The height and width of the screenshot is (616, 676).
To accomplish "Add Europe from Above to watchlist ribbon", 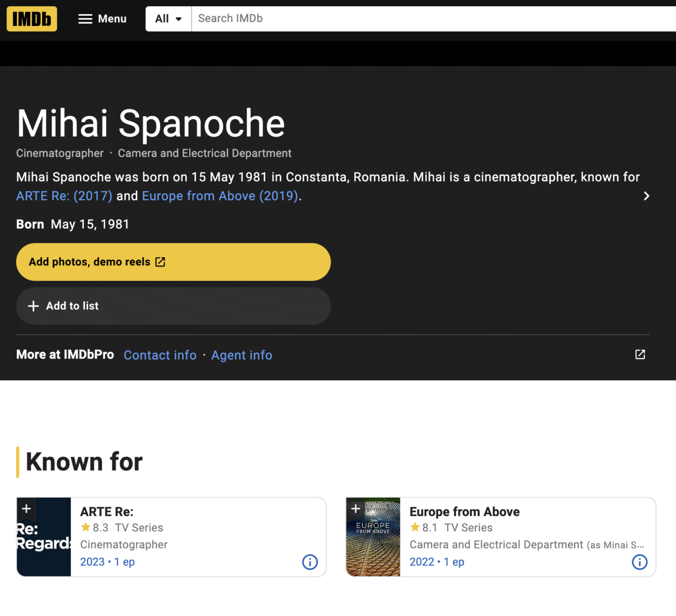I will [x=356, y=509].
